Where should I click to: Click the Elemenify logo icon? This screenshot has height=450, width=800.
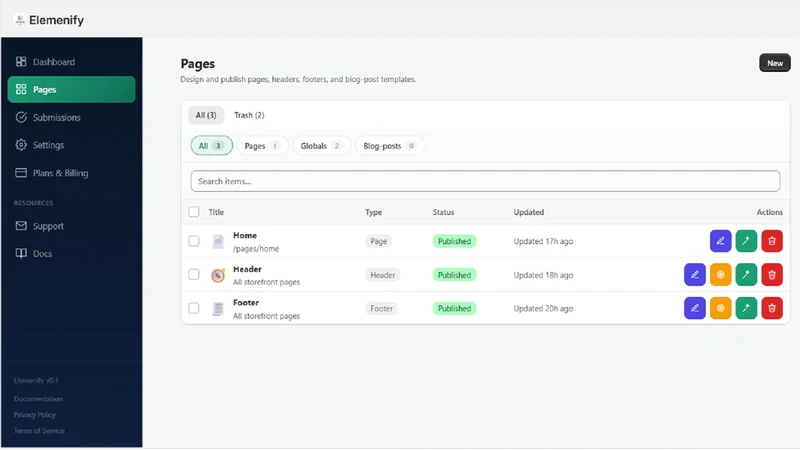[20, 20]
